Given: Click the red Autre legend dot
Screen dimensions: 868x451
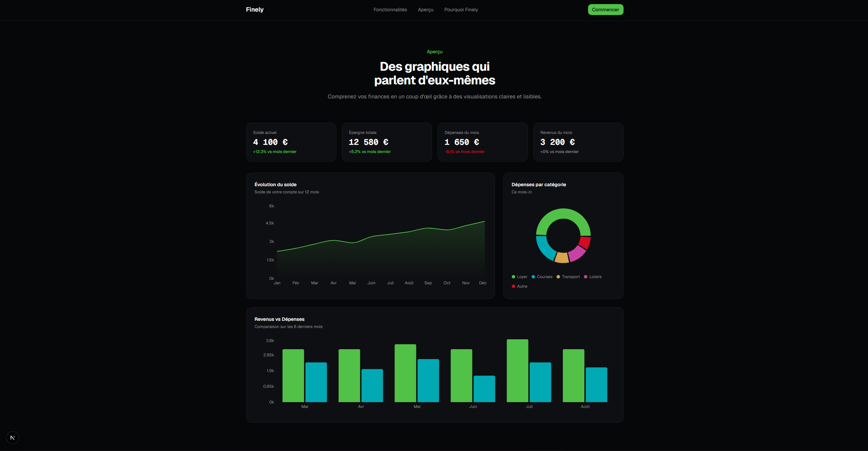Looking at the screenshot, I should coord(513,286).
